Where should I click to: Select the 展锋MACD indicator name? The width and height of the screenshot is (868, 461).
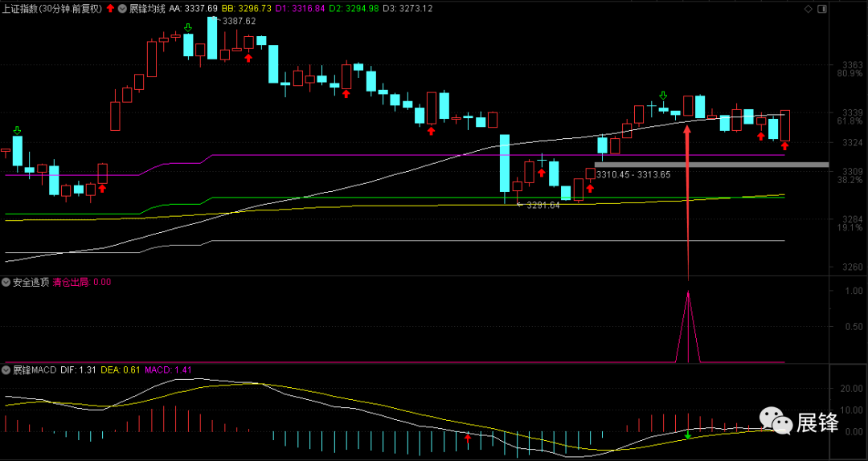[35, 369]
